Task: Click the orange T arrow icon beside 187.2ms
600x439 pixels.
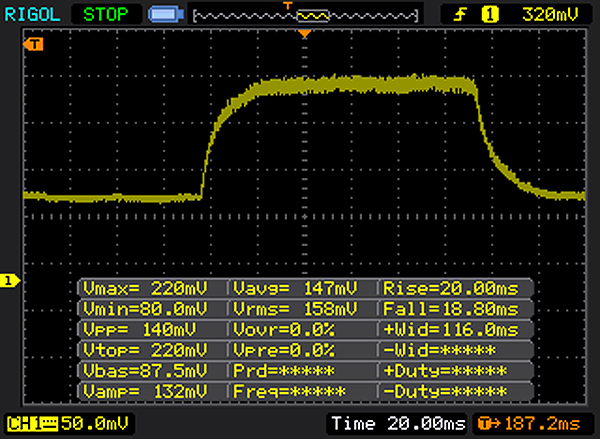Action: [489, 424]
